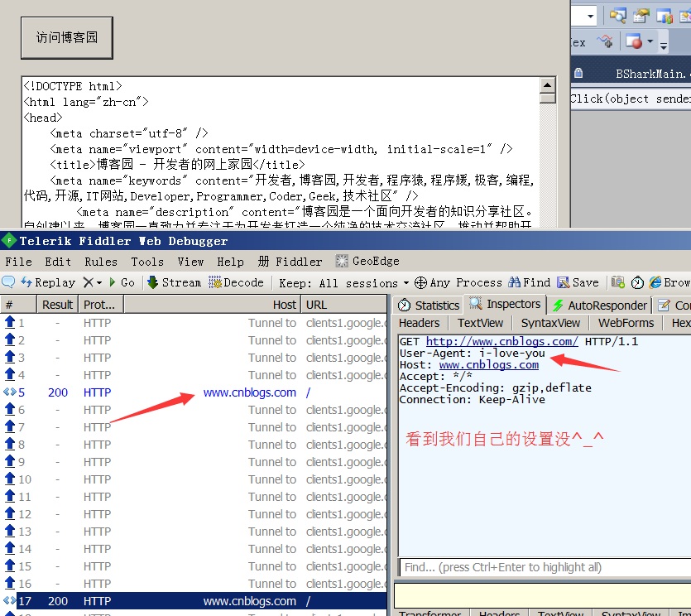The image size is (691, 616).
Task: Click the http://www.cnblogs.com/ link in request
Action: (x=502, y=341)
